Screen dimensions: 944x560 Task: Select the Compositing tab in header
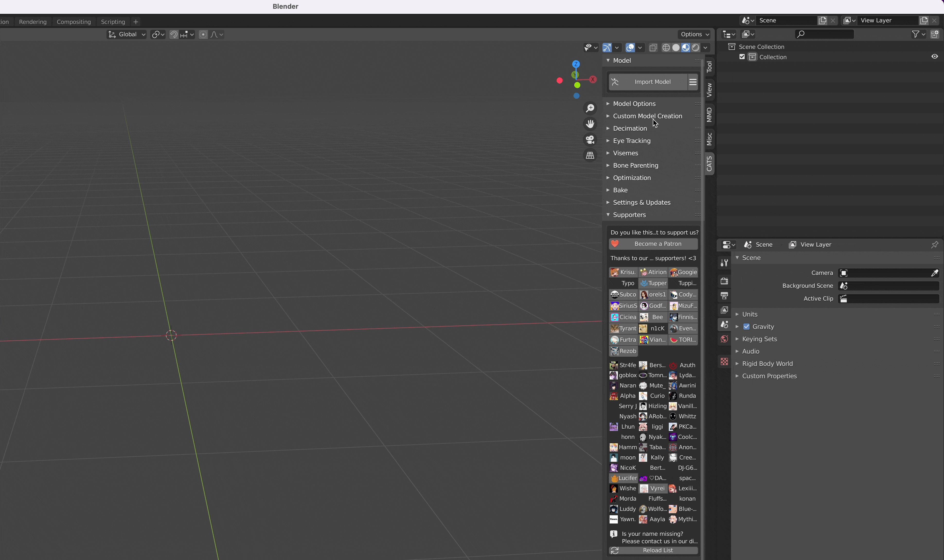[73, 21]
